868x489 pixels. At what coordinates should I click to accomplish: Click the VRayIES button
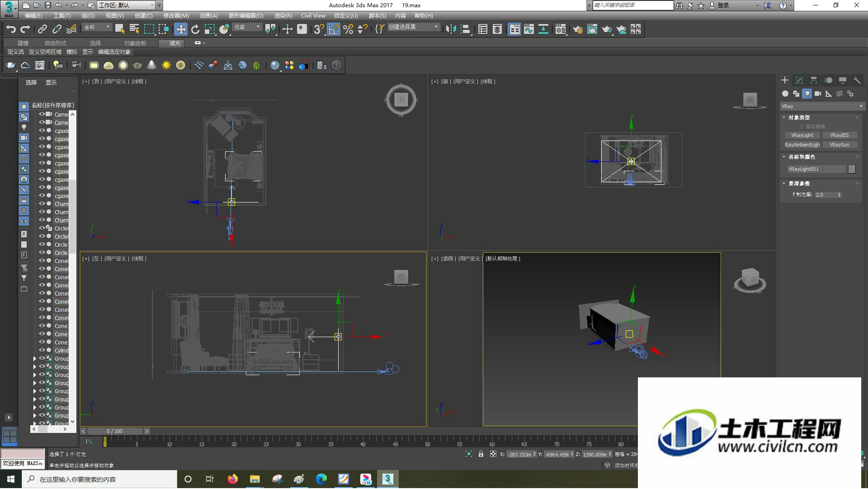click(x=839, y=136)
